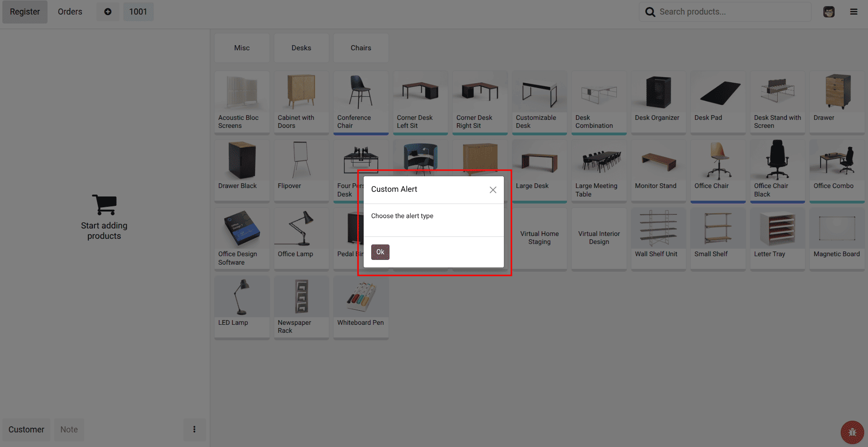Click the three-dot actions button near Customer
Screen dimensions: 868x447
[x=194, y=429]
